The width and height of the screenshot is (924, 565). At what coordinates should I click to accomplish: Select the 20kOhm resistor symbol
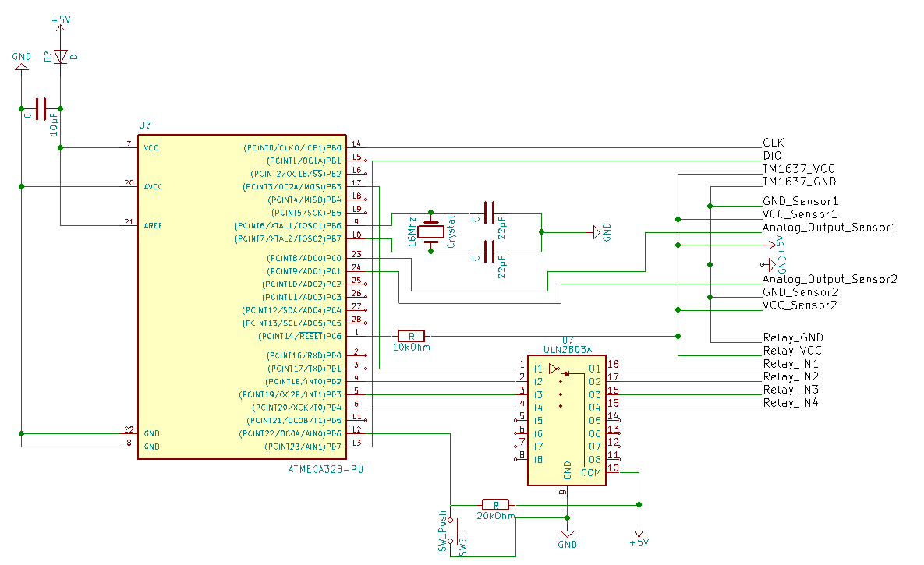coord(494,504)
